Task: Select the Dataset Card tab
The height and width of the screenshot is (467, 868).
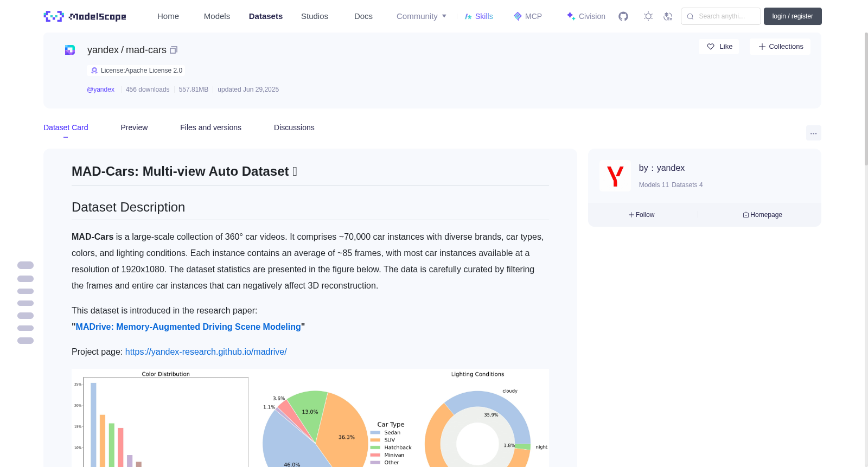Action: (66, 127)
